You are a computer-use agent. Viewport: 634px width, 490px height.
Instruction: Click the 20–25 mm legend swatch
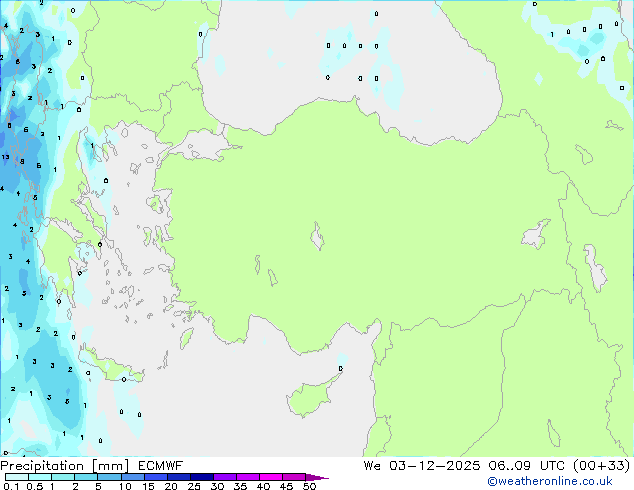click(x=179, y=477)
